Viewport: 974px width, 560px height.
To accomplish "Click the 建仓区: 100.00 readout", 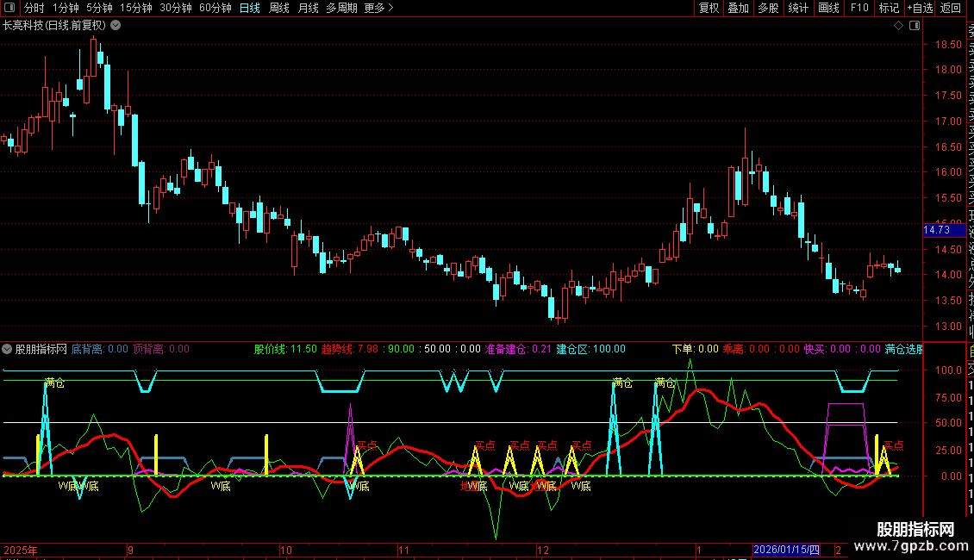I will (590, 349).
